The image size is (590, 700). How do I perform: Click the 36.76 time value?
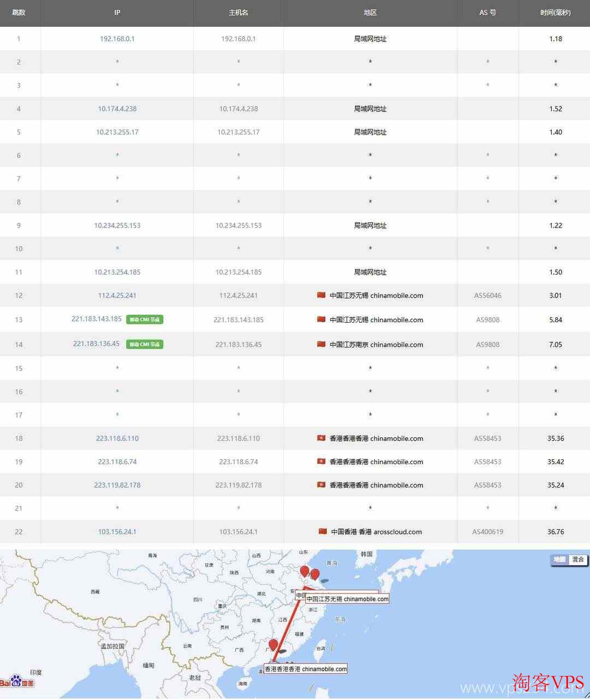click(x=556, y=532)
